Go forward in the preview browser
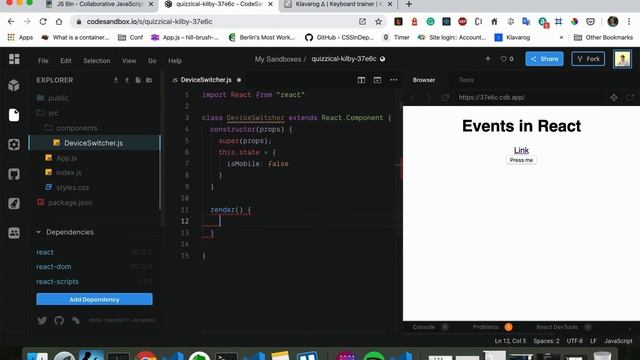The width and height of the screenshot is (640, 360). coord(429,98)
